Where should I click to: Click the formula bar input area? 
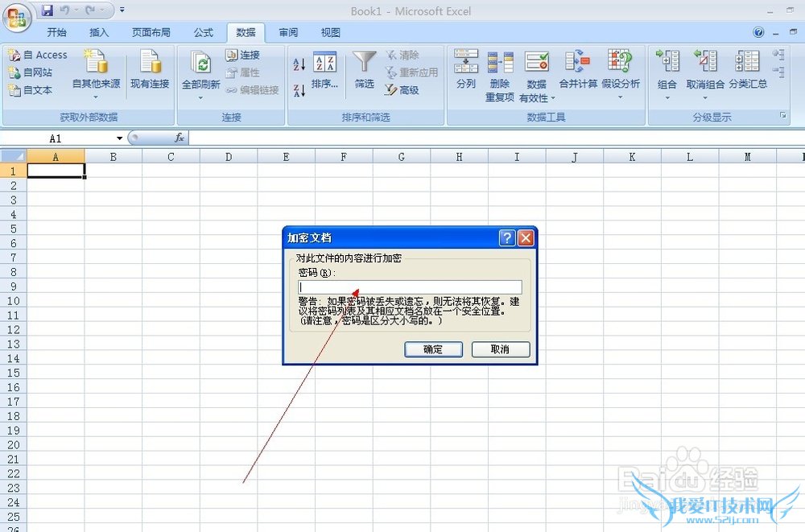click(x=496, y=138)
